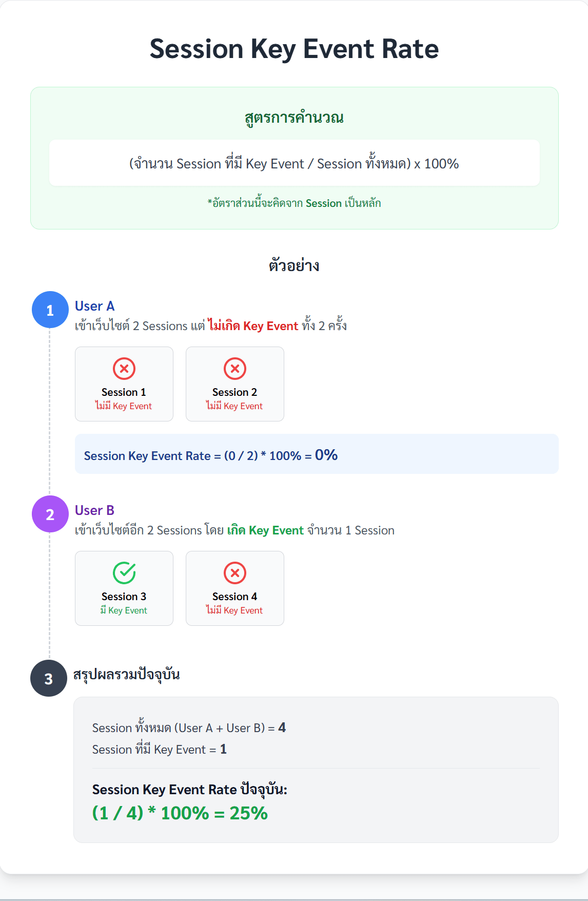The image size is (588, 901).
Task: Click the User A heading
Action: pyautogui.click(x=95, y=306)
